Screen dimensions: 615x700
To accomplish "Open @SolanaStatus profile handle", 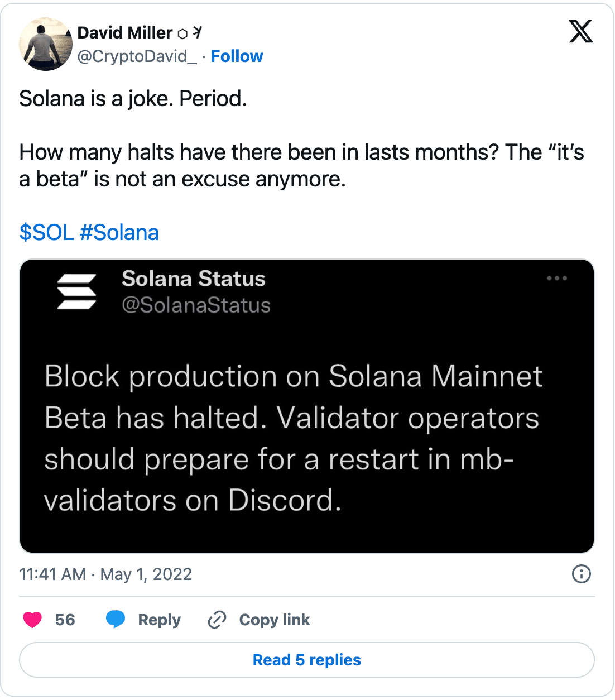I will (x=196, y=305).
